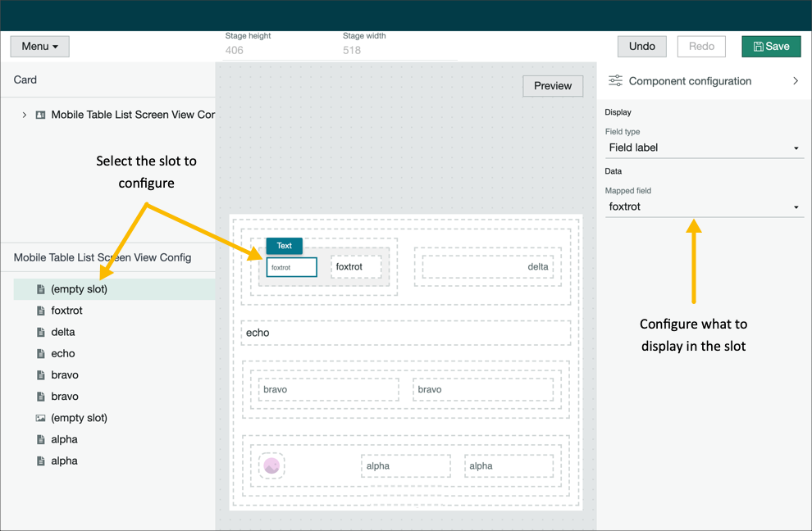Click the document icon on the highlighted empty slot
Screen dimensions: 812x531
40,289
